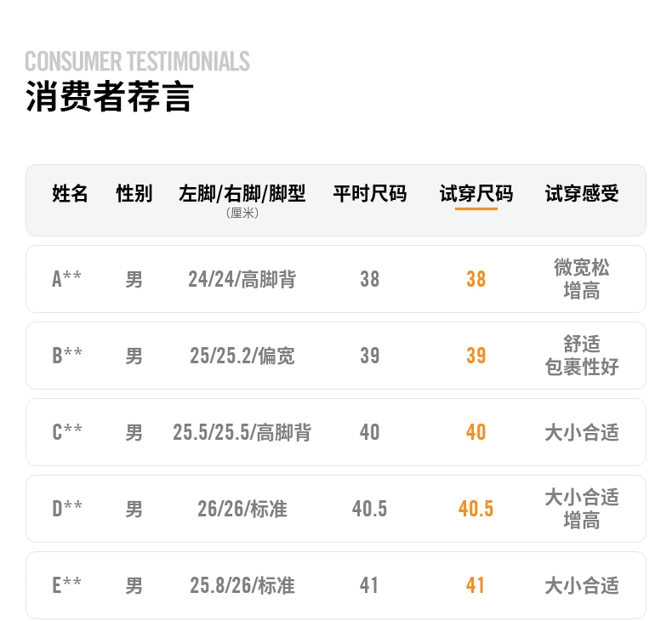Click the usual size '38' in gray
This screenshot has width=672, height=621.
[370, 279]
